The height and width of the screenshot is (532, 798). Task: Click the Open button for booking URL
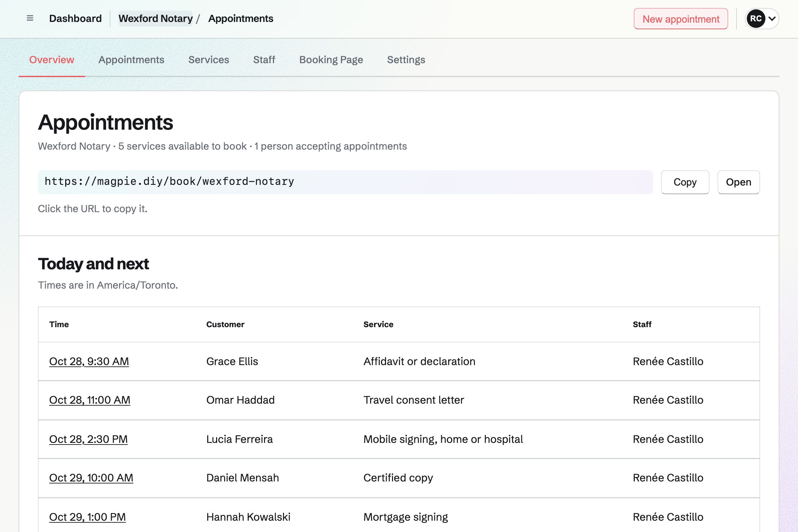point(738,182)
